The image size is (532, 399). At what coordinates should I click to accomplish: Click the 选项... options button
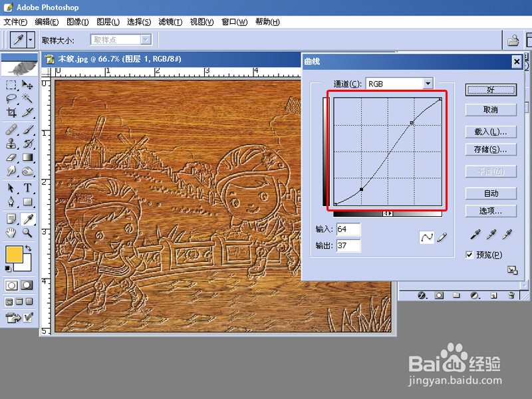click(x=491, y=211)
